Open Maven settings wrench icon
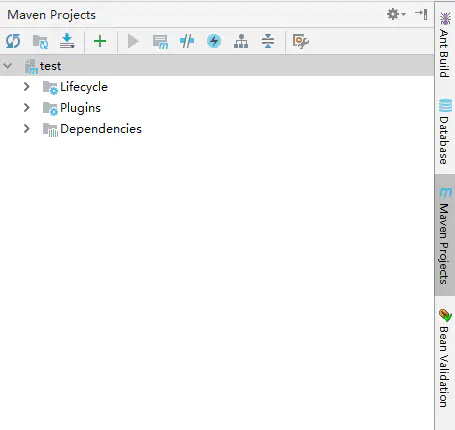455x430 pixels. pos(300,41)
